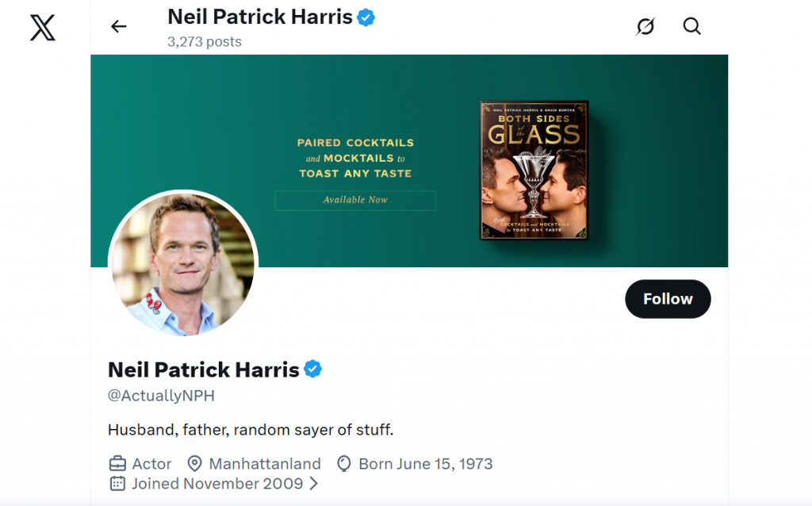Click the Follow button
812x506 pixels.
pos(668,299)
